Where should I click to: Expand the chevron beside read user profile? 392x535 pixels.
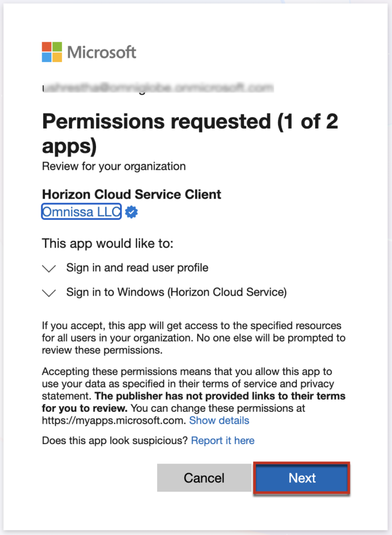pos(49,269)
